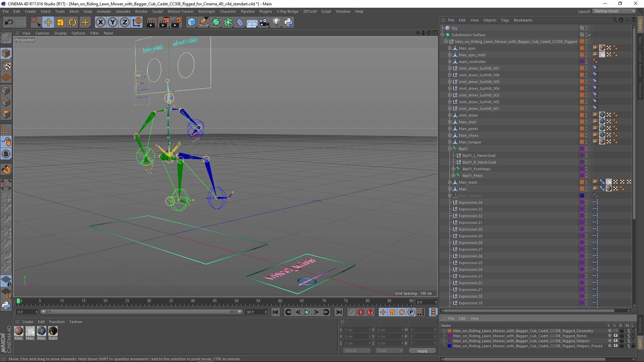Enable Polygons mode in left toolbar
This screenshot has width=644, height=362.
point(6,114)
